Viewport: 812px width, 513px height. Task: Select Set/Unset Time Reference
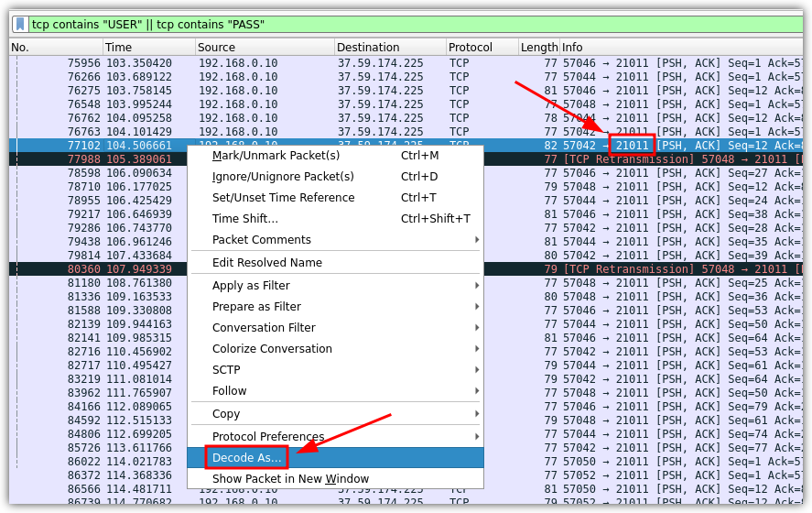coord(283,198)
